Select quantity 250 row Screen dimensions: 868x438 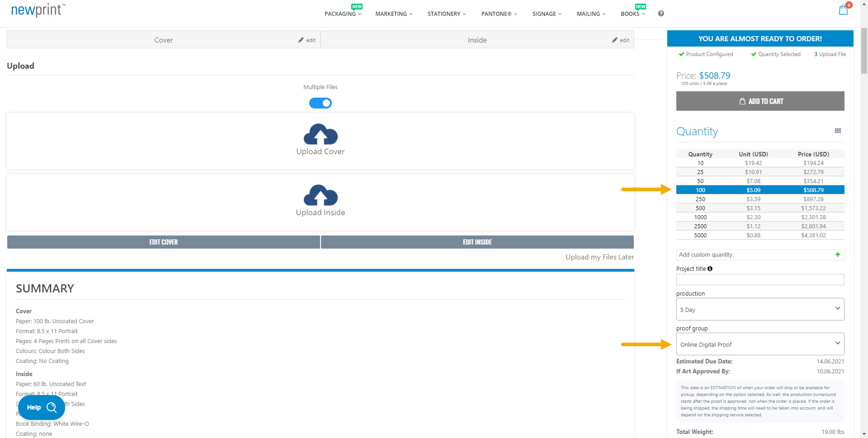pos(760,199)
